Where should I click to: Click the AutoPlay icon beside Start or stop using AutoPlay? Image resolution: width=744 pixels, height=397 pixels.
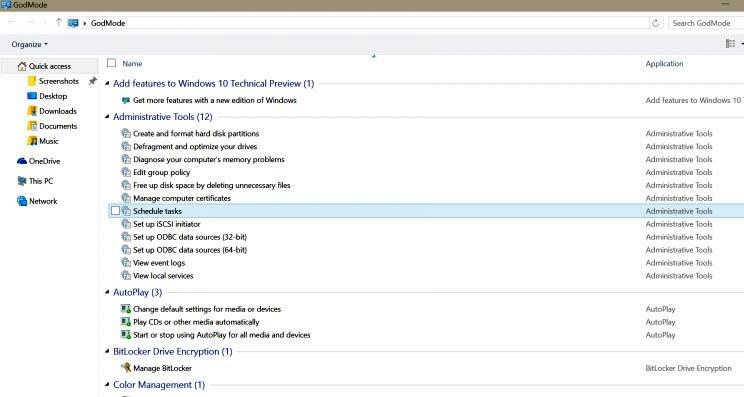(x=126, y=334)
